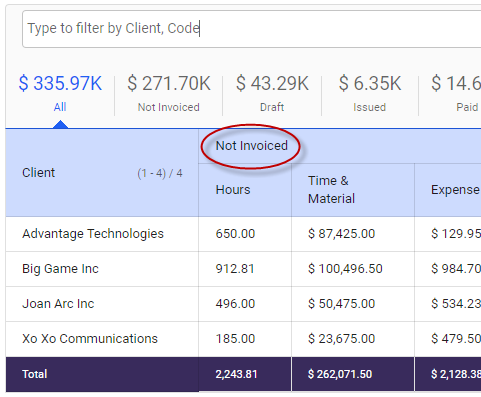Click the Expense column header

coord(455,190)
